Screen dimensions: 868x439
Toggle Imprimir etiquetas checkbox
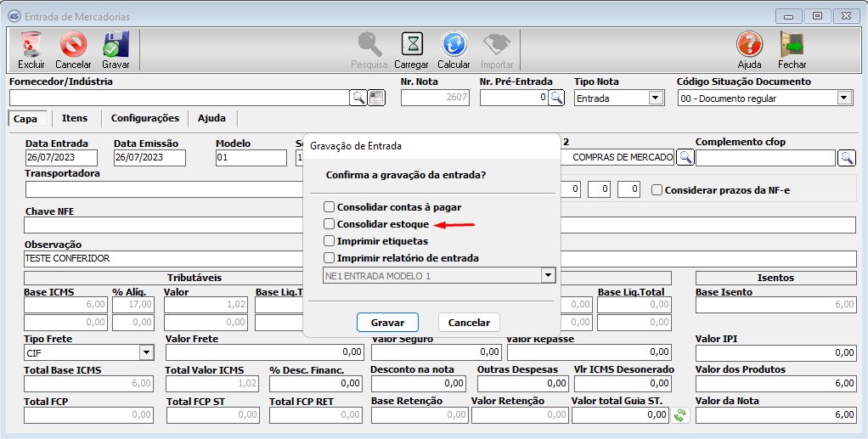[x=329, y=241]
